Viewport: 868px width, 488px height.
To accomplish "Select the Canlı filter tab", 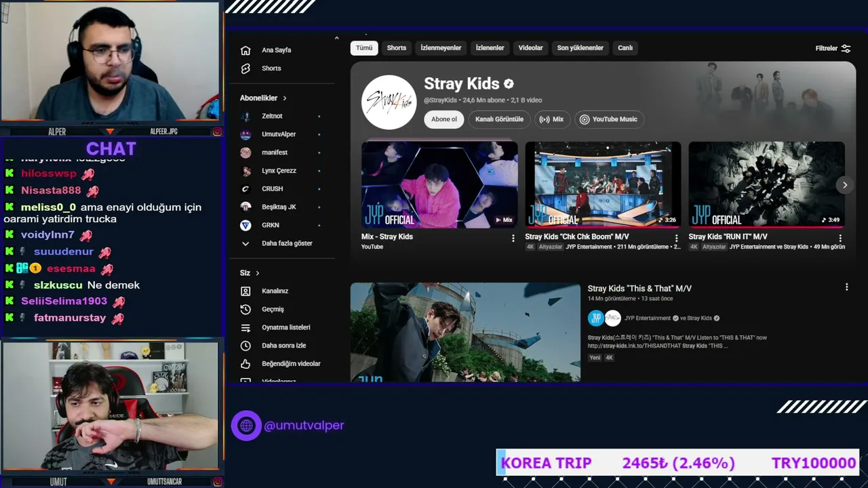I will pos(625,48).
